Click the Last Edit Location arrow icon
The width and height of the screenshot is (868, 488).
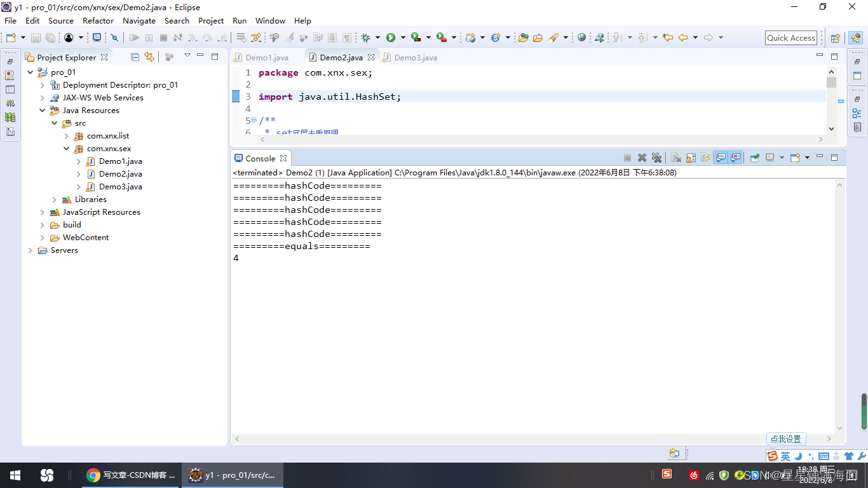tap(668, 37)
